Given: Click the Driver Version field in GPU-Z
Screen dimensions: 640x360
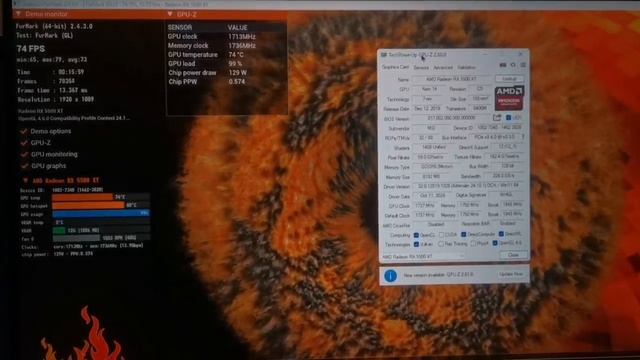Looking at the screenshot, I should coord(469,186).
